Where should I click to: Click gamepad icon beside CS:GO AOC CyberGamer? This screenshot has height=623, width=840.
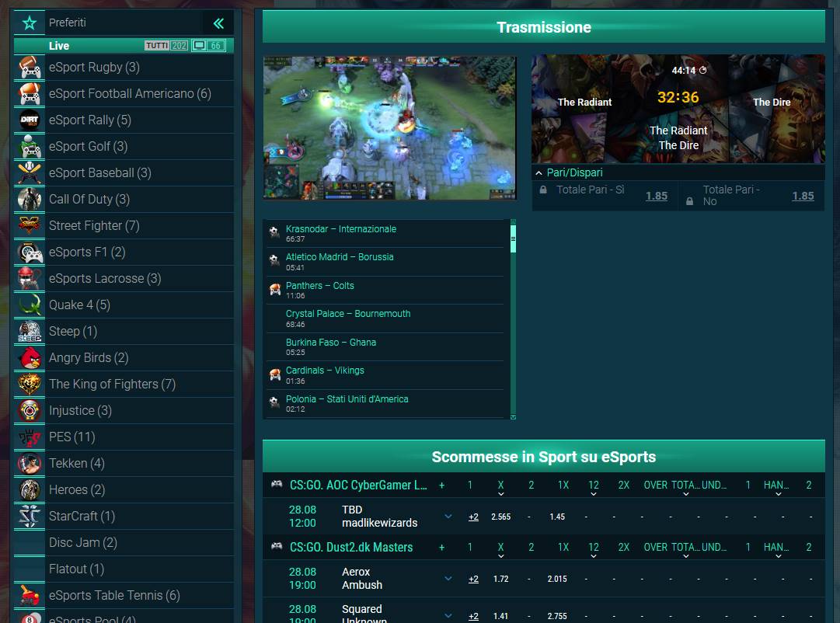[277, 484]
